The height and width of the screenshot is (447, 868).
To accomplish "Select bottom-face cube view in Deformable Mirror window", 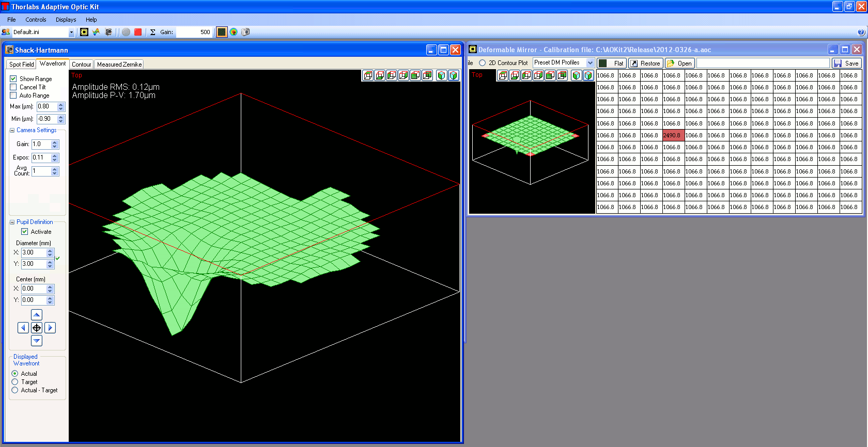I will pos(515,75).
